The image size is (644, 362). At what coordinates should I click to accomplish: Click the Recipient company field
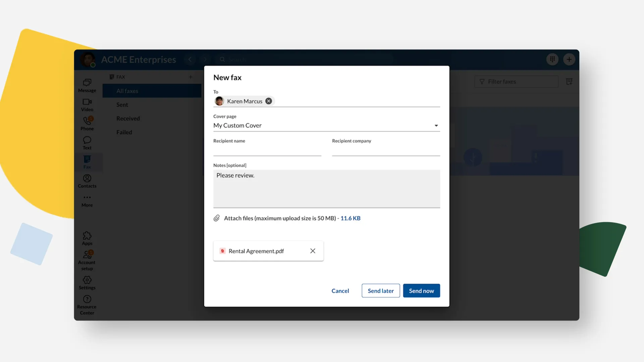[386, 150]
